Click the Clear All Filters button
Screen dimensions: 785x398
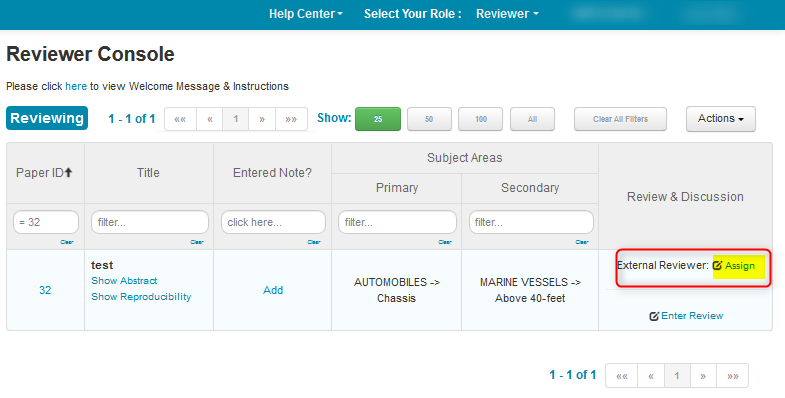[x=620, y=119]
